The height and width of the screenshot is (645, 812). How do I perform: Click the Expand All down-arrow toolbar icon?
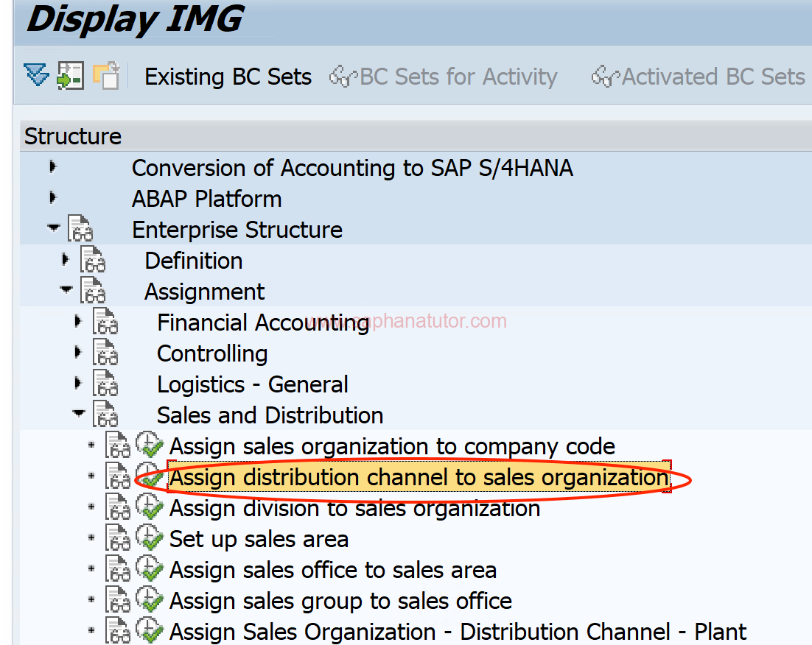point(36,76)
